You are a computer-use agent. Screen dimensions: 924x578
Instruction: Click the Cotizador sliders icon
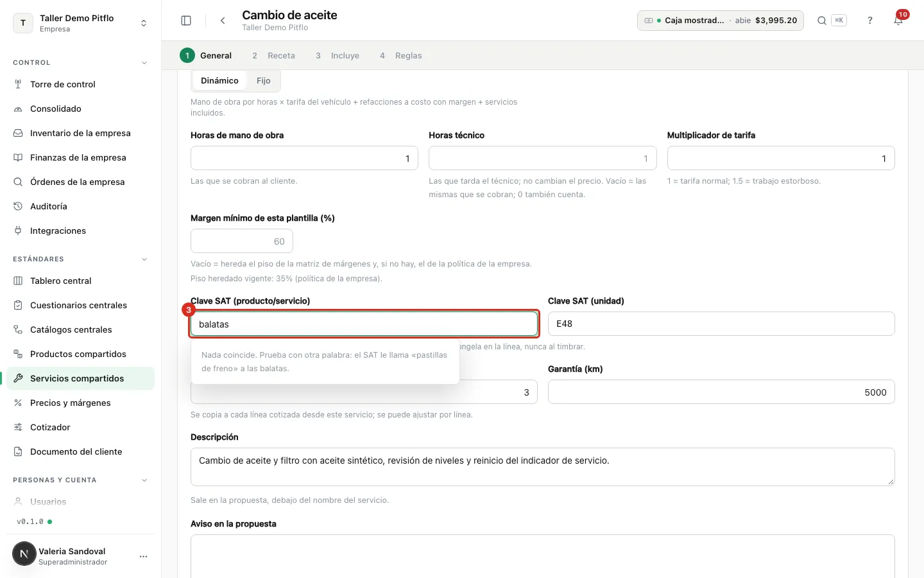pos(18,427)
